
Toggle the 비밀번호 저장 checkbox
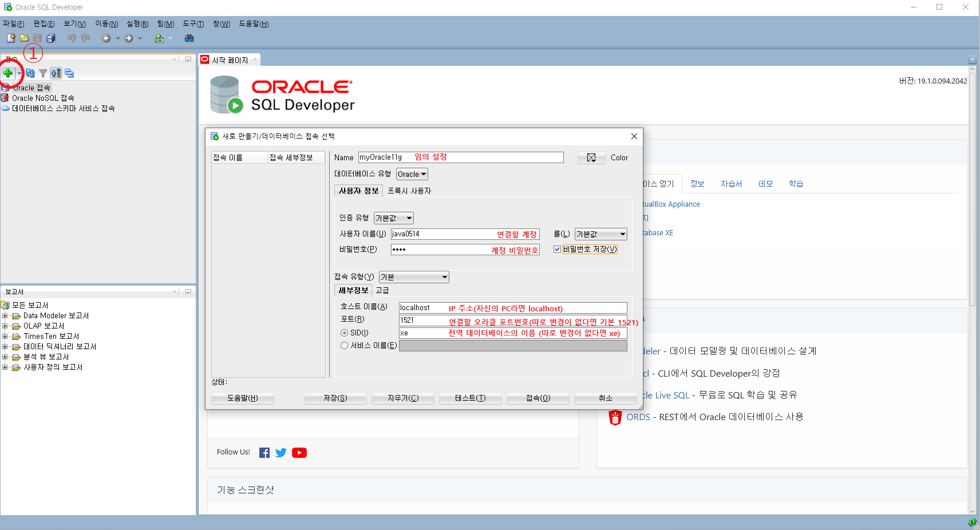(x=557, y=250)
